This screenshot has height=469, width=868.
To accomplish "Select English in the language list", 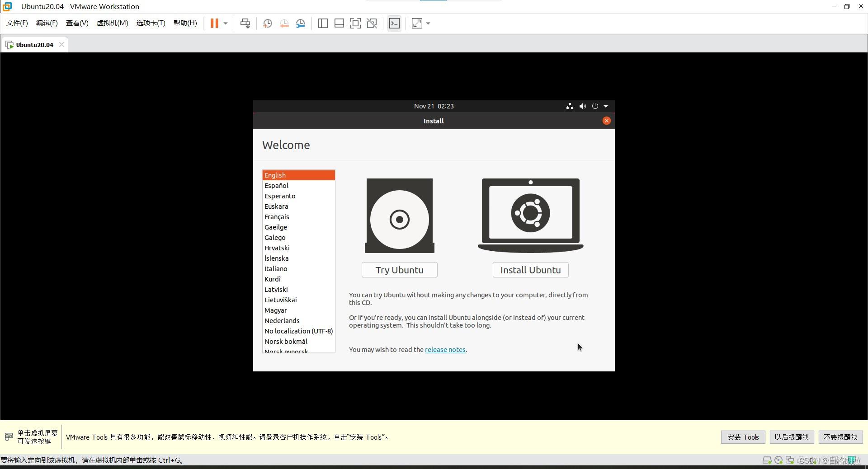I will (298, 175).
